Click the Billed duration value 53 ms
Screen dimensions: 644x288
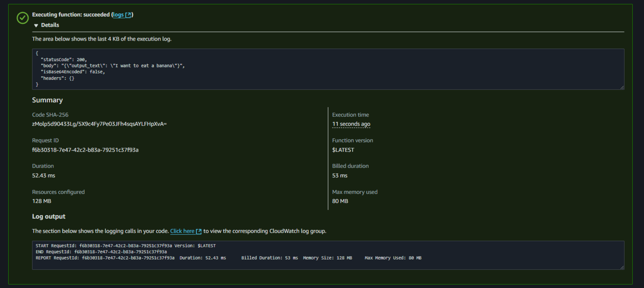coord(340,176)
